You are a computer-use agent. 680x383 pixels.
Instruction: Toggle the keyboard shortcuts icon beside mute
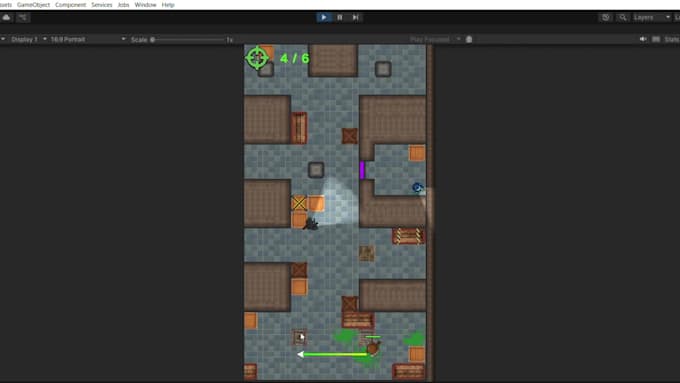(x=656, y=39)
